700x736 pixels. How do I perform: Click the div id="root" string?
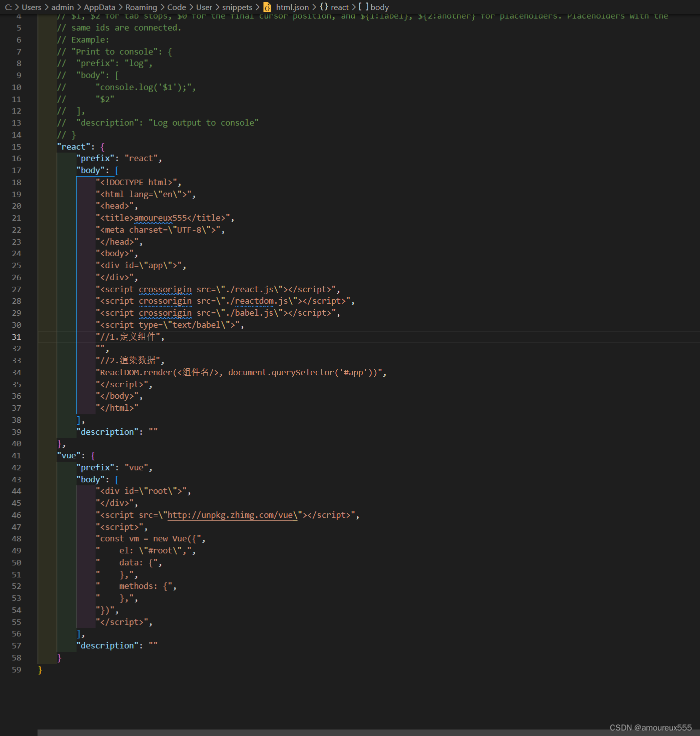tap(142, 491)
